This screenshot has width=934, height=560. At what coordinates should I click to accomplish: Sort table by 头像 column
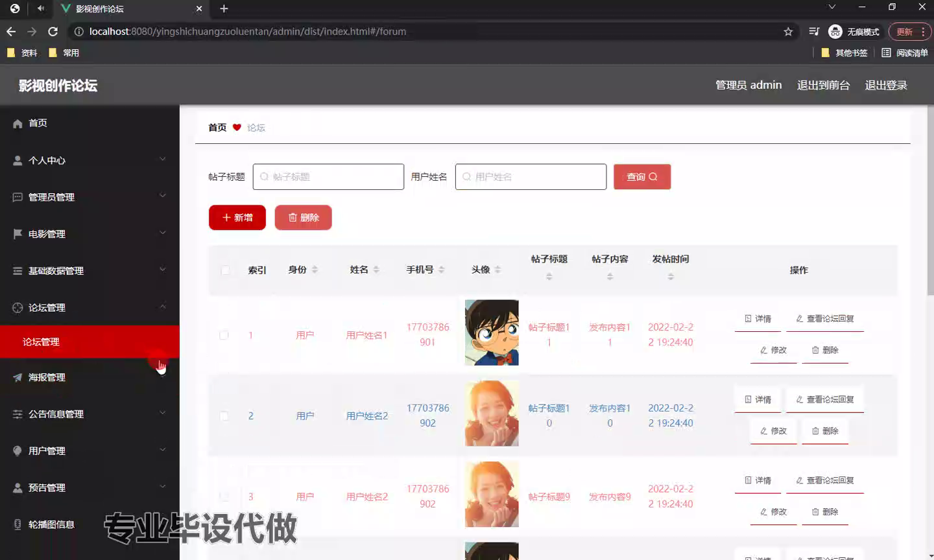(497, 270)
